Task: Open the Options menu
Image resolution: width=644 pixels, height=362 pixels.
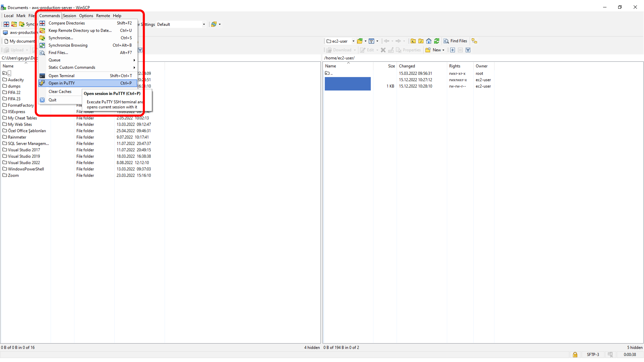Action: pos(86,16)
